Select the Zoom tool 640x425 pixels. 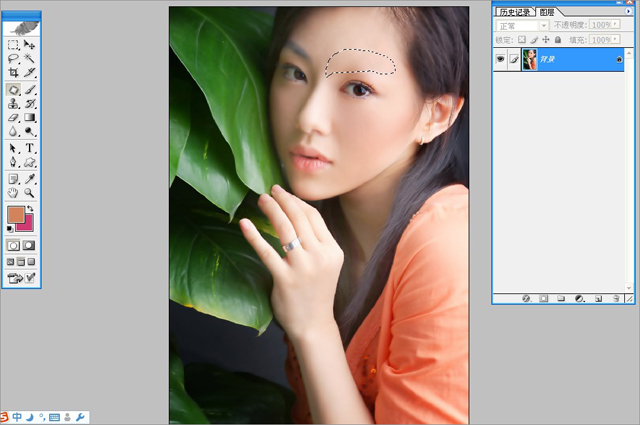click(29, 193)
